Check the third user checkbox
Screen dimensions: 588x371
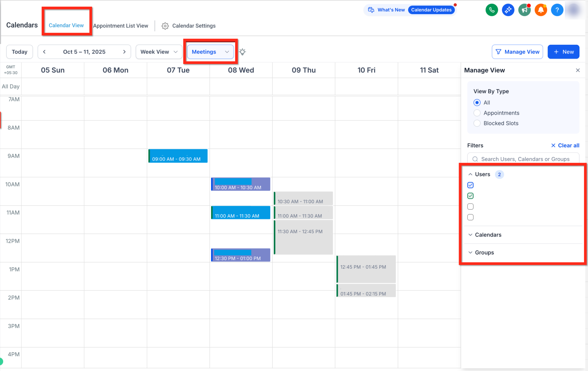pos(470,207)
